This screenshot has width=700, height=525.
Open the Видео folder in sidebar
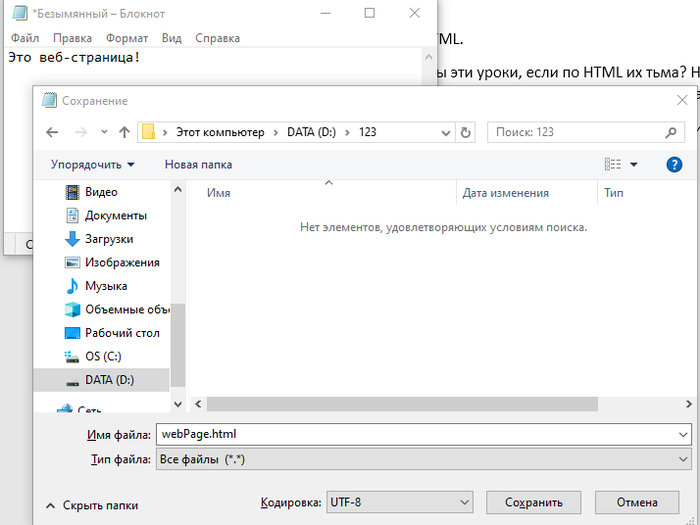pyautogui.click(x=100, y=192)
